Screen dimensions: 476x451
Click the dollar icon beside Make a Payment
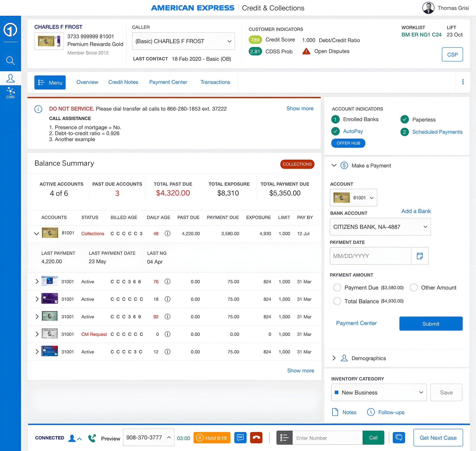(344, 165)
